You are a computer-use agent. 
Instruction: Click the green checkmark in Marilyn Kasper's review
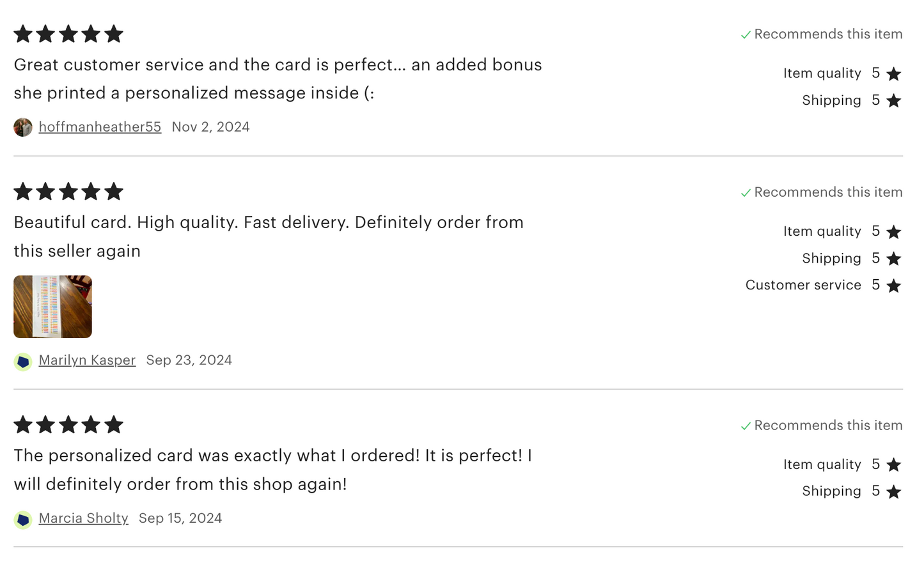pyautogui.click(x=746, y=193)
